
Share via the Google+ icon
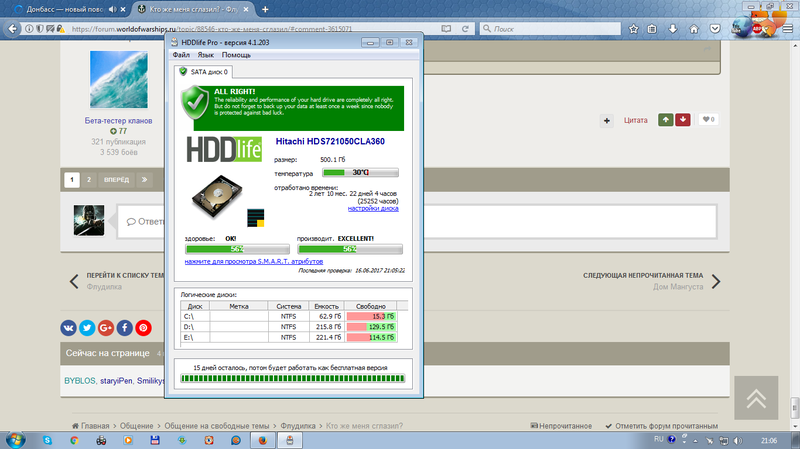click(106, 328)
